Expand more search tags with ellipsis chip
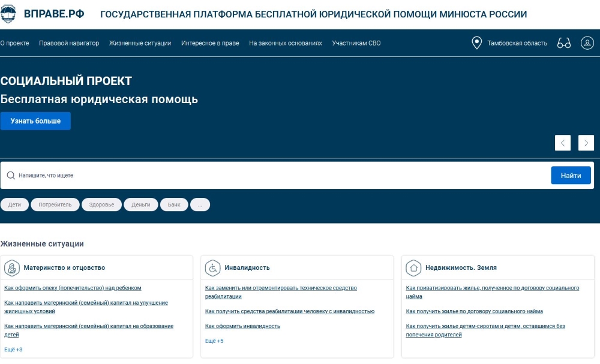 [200, 205]
